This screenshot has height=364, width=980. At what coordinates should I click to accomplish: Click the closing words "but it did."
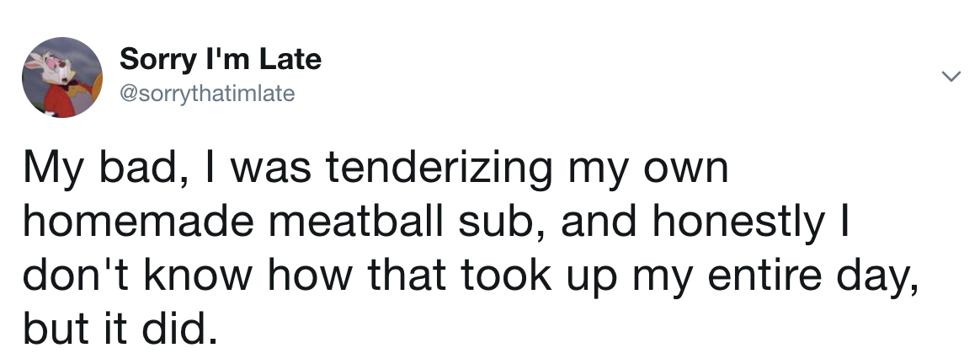coord(122,329)
